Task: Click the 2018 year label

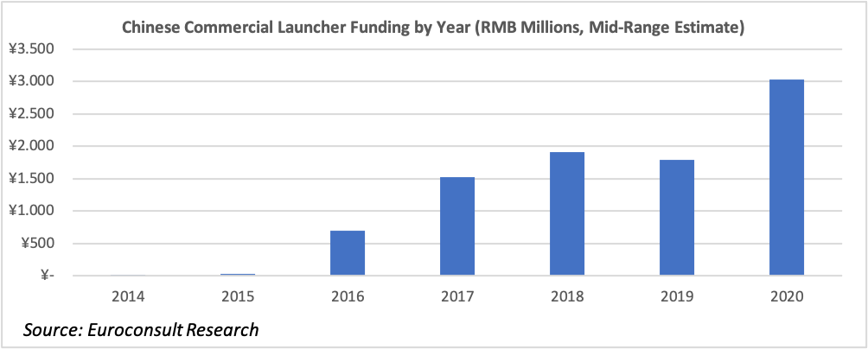Action: 567,296
